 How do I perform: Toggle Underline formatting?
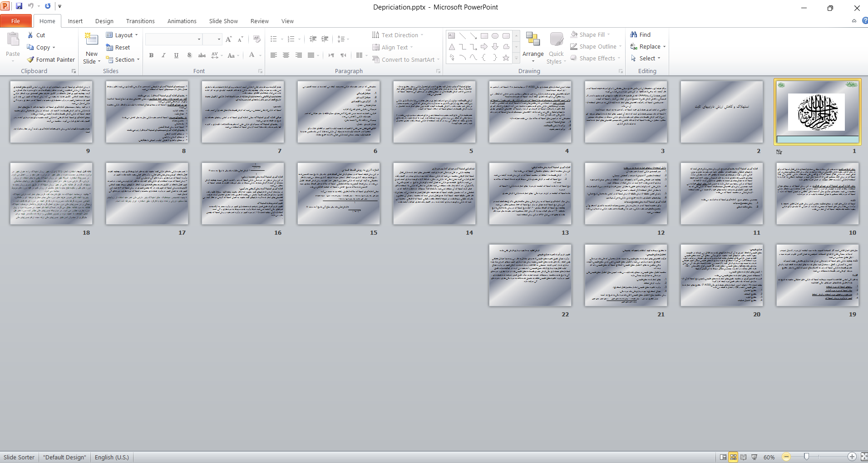176,55
